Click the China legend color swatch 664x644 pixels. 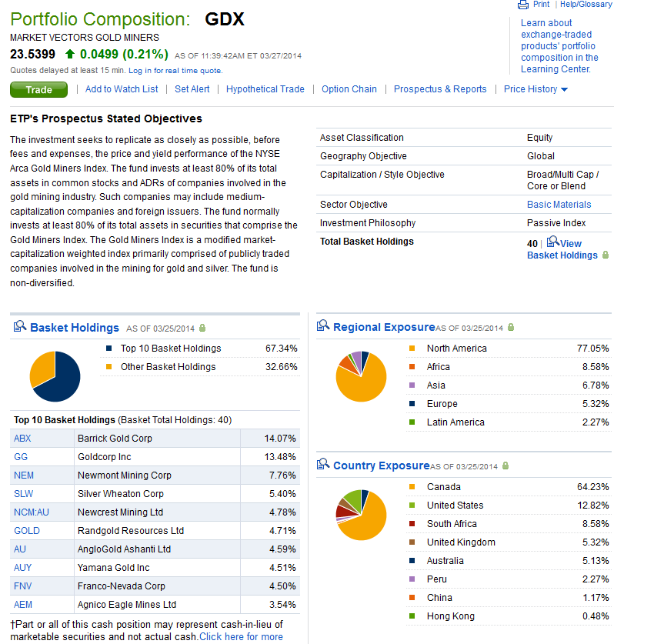point(412,597)
